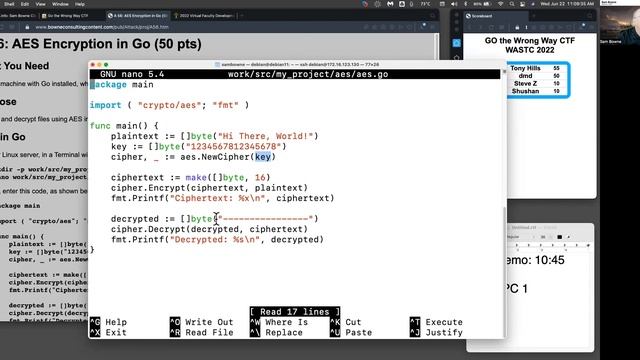This screenshot has height=360, width=640.
Task: Click the 'emo: 10:45' text in TextEdit
Action: [x=536, y=260]
